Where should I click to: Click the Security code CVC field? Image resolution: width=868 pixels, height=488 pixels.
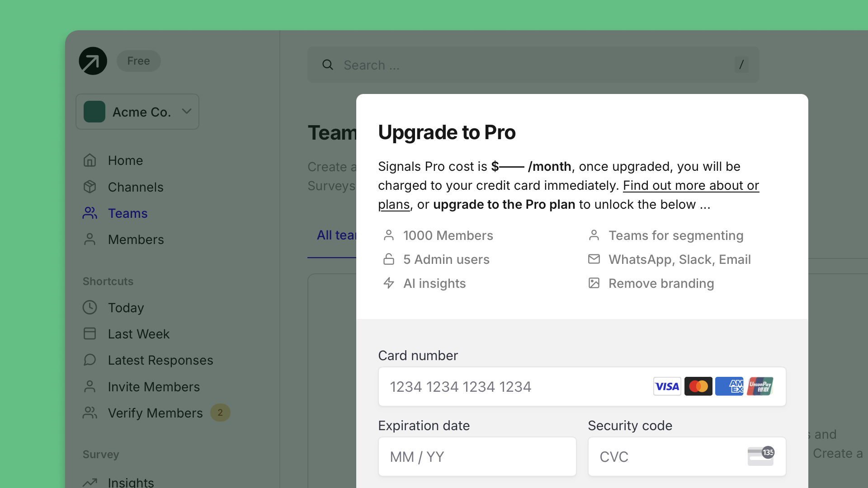(669, 457)
